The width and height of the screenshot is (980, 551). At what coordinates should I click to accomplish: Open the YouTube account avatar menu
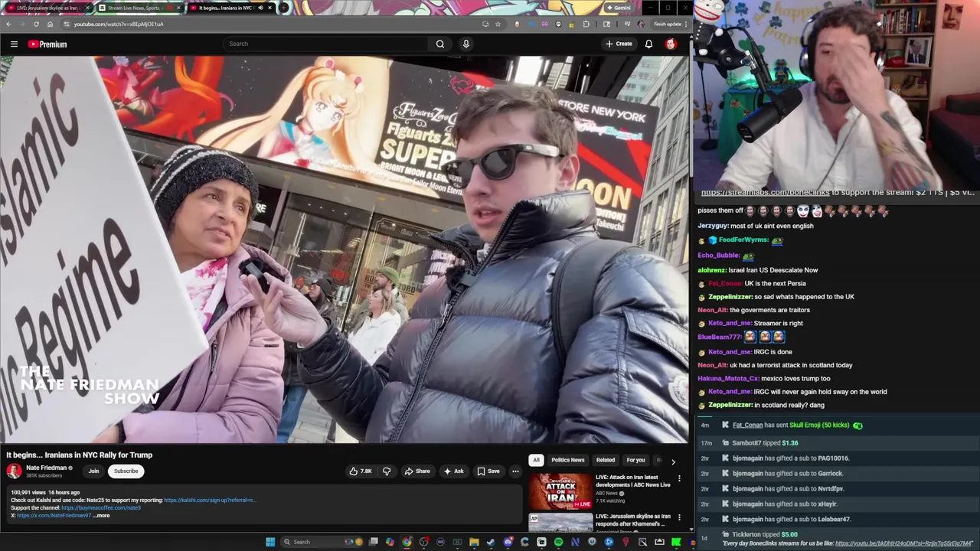(671, 44)
